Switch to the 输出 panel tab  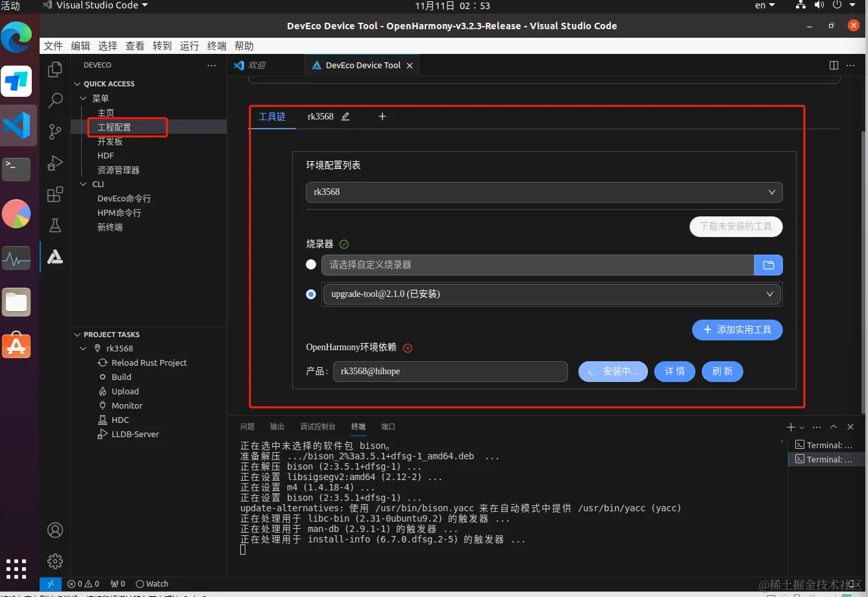click(277, 427)
